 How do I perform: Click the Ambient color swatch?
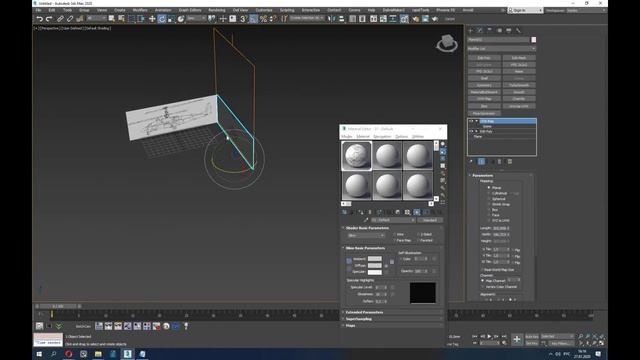click(x=375, y=259)
